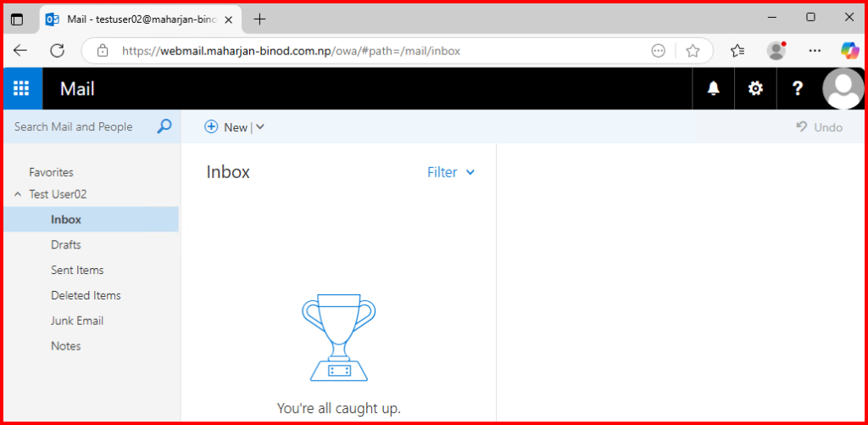Expand the New item dropdown arrow
This screenshot has width=868, height=425.
pos(260,127)
